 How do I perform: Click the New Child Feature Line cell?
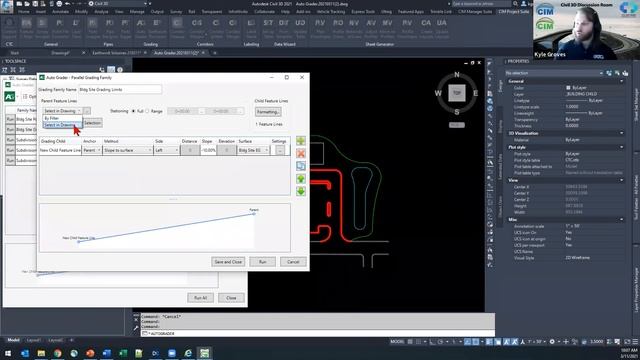point(60,150)
